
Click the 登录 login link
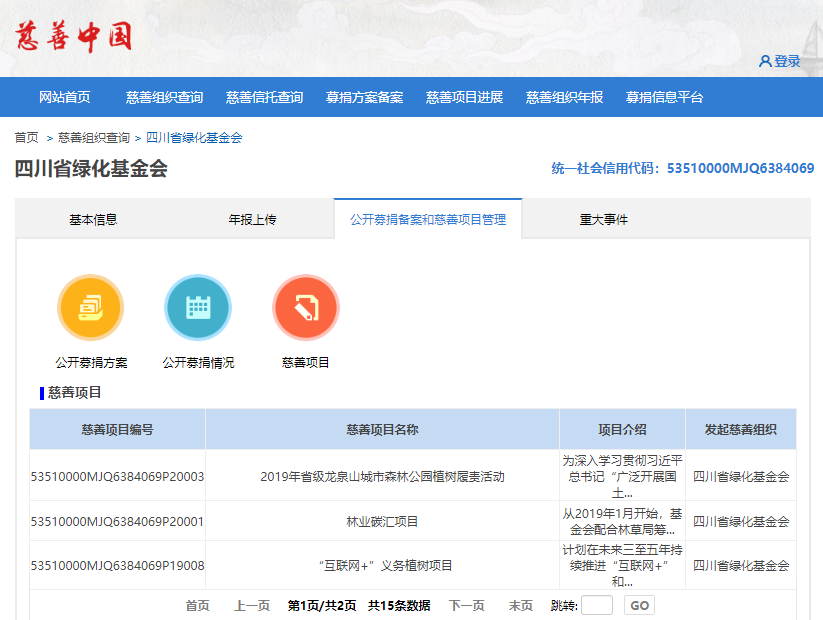coord(787,61)
